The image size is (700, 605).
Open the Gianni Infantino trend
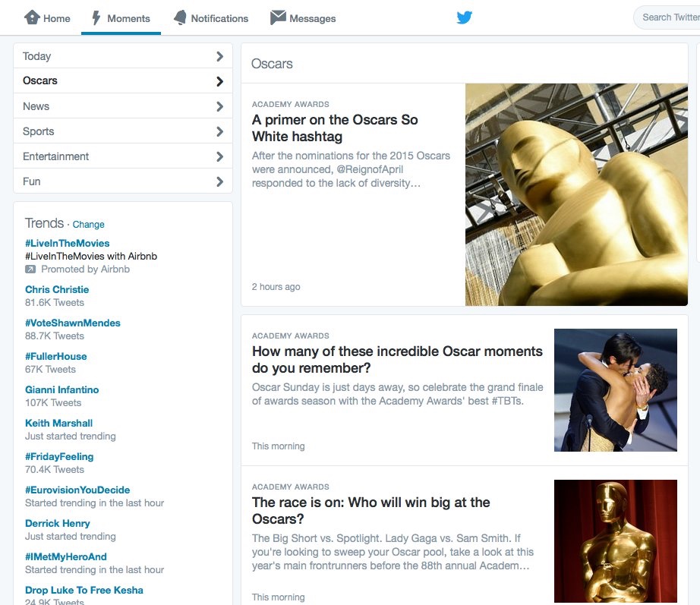pyautogui.click(x=61, y=389)
